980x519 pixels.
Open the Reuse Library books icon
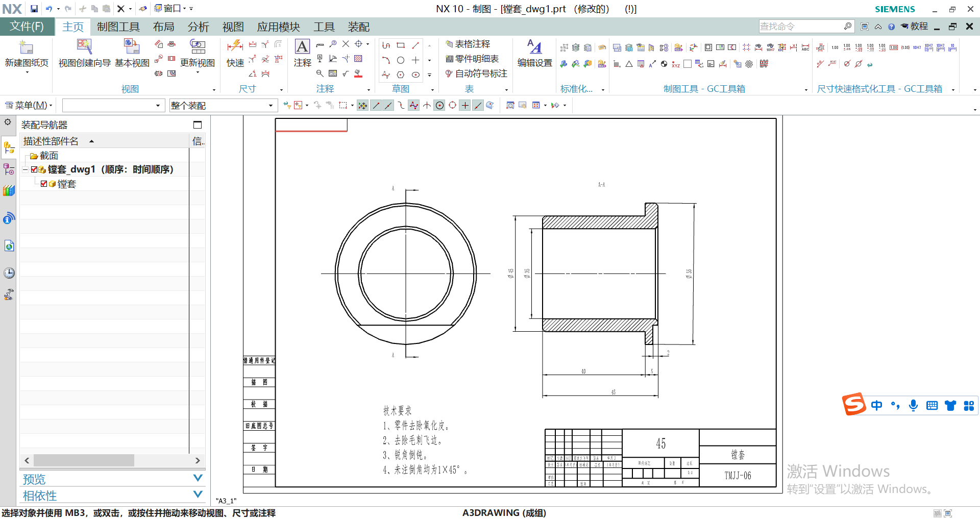(9, 191)
